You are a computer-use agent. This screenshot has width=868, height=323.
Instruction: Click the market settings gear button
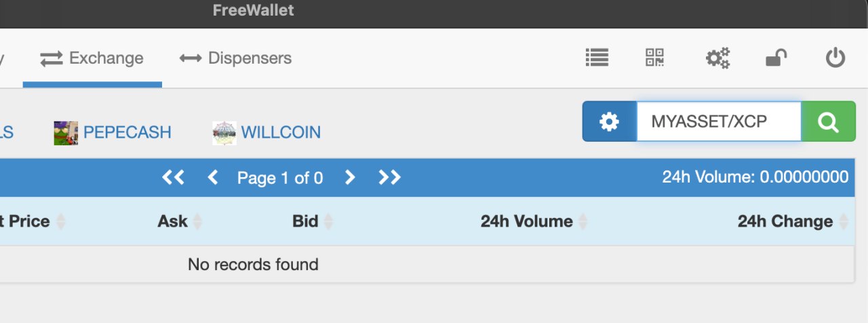pyautogui.click(x=609, y=122)
